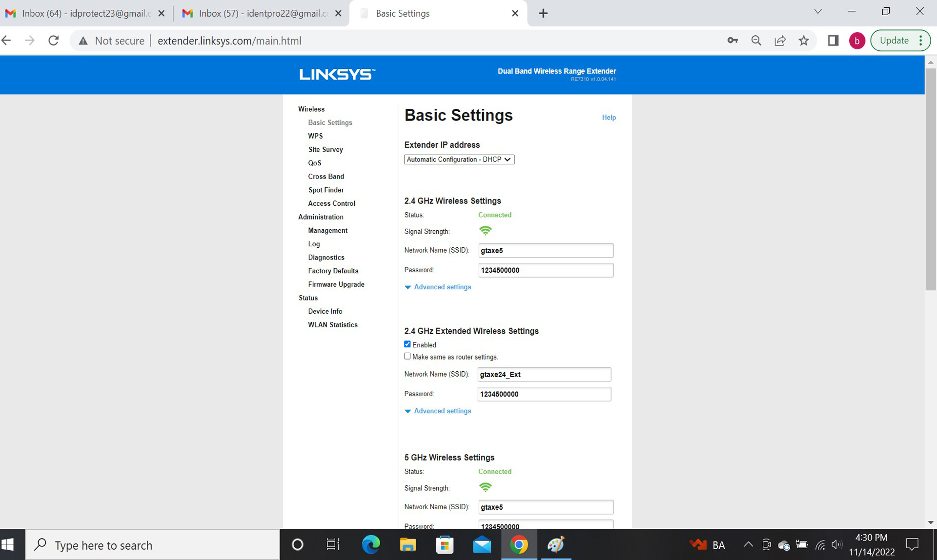Image resolution: width=937 pixels, height=560 pixels.
Task: Click the Chrome Update button
Action: tap(894, 40)
